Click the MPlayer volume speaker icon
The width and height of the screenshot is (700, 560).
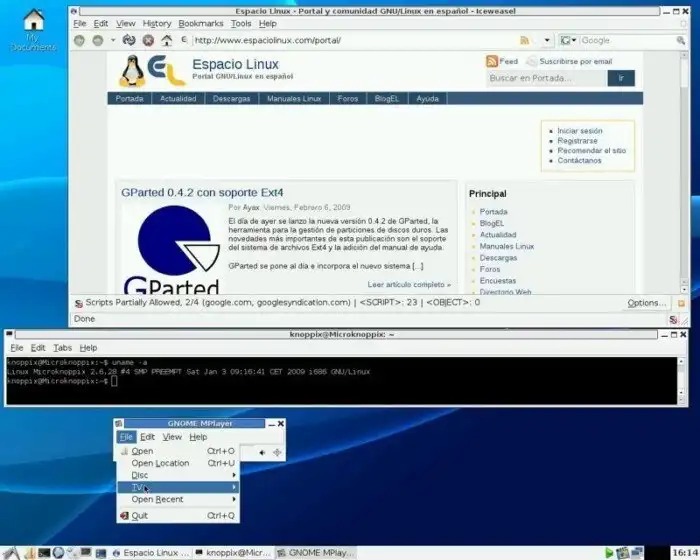coord(261,453)
